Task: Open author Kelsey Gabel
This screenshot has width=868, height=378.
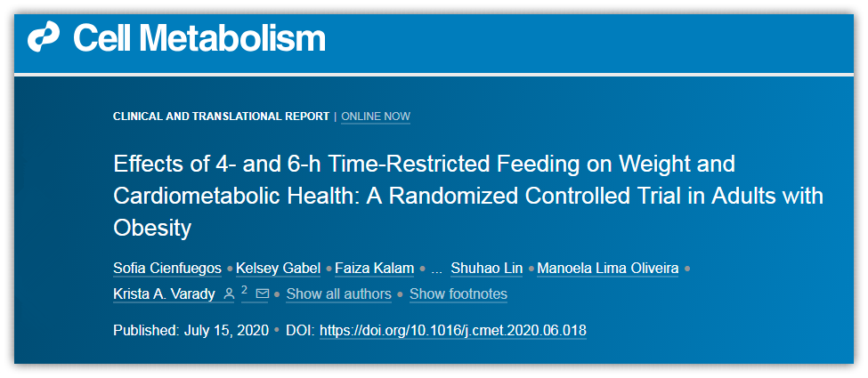Action: (x=279, y=269)
